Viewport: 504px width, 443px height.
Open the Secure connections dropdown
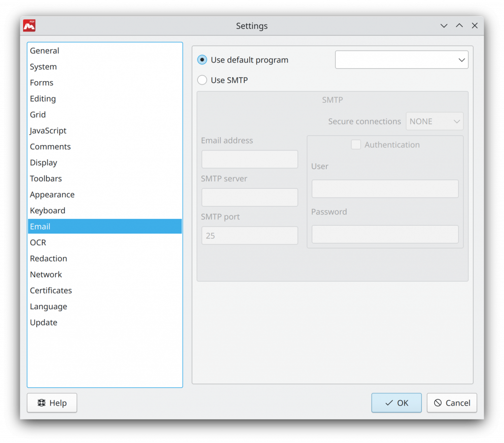tap(434, 121)
